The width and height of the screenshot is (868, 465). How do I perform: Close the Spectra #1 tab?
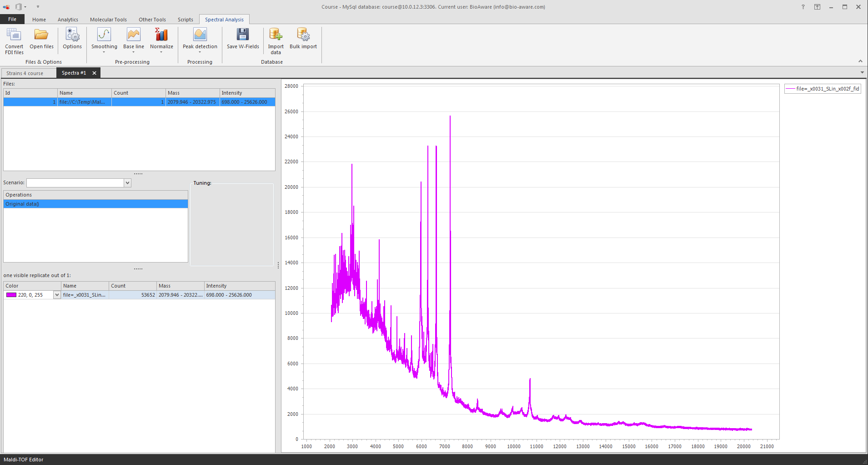point(94,73)
